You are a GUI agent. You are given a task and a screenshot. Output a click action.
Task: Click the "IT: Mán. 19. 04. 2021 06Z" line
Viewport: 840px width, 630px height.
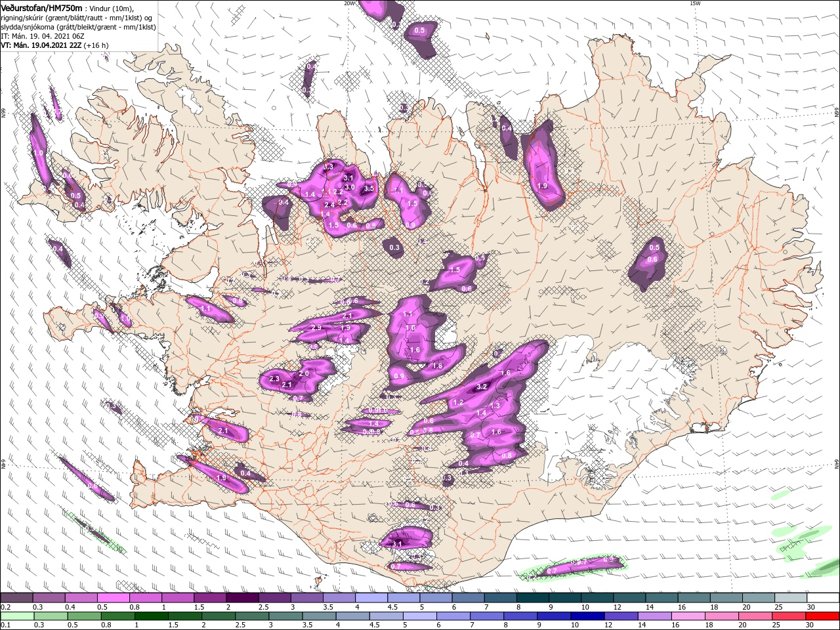[x=43, y=36]
